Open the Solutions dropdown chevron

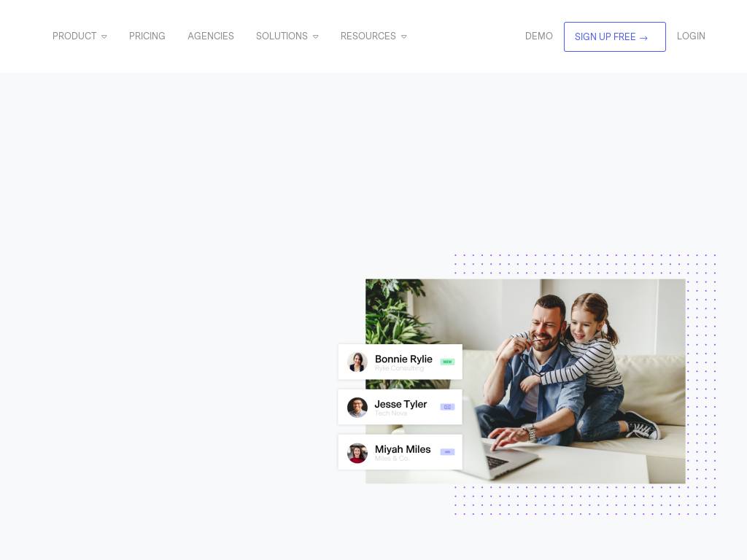click(x=315, y=36)
